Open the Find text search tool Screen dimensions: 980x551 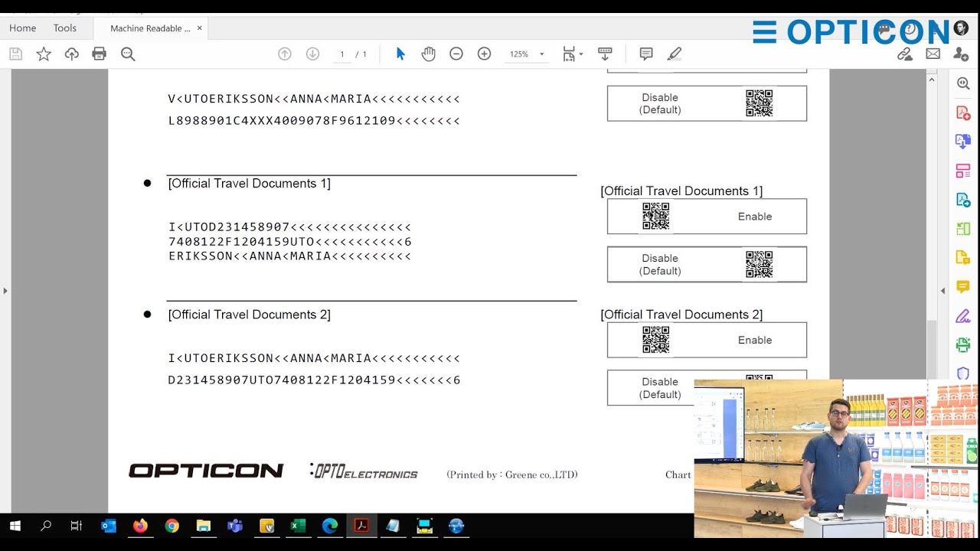tap(128, 54)
